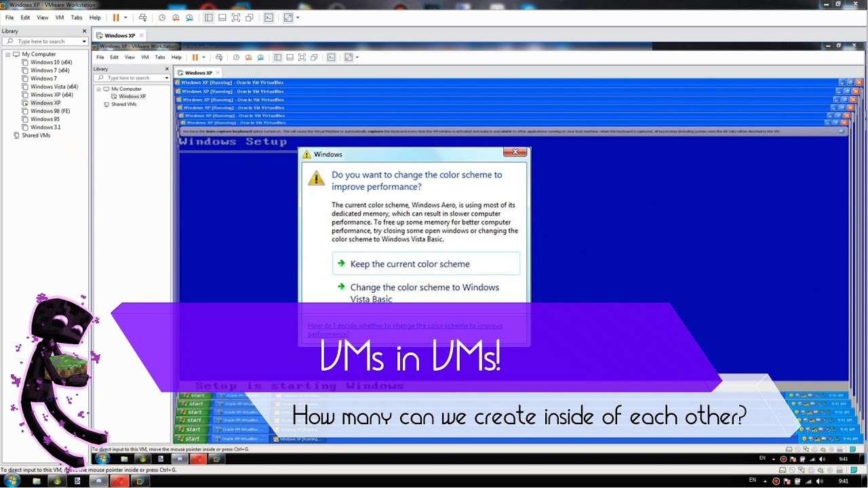Enter full screen from the nested VMware toolbar

point(302,58)
